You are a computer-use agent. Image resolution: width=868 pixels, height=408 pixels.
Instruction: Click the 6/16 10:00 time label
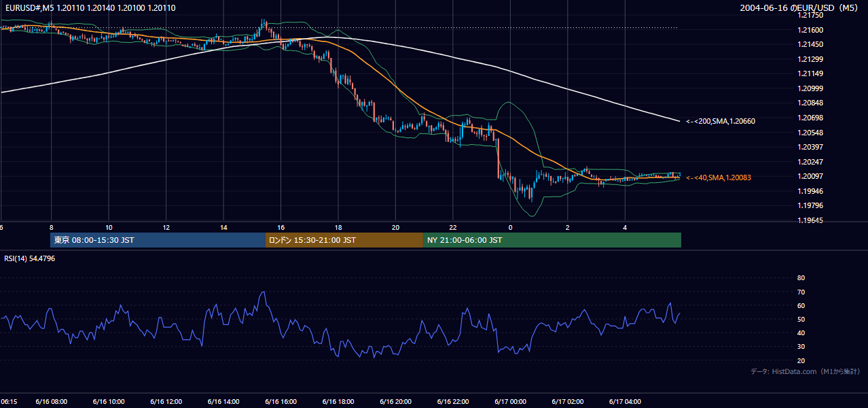(x=109, y=402)
